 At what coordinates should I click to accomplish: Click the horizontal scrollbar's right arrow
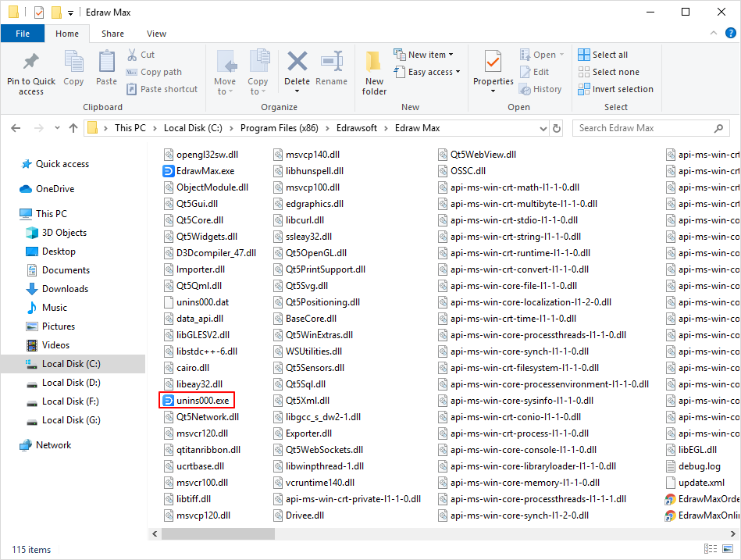732,533
